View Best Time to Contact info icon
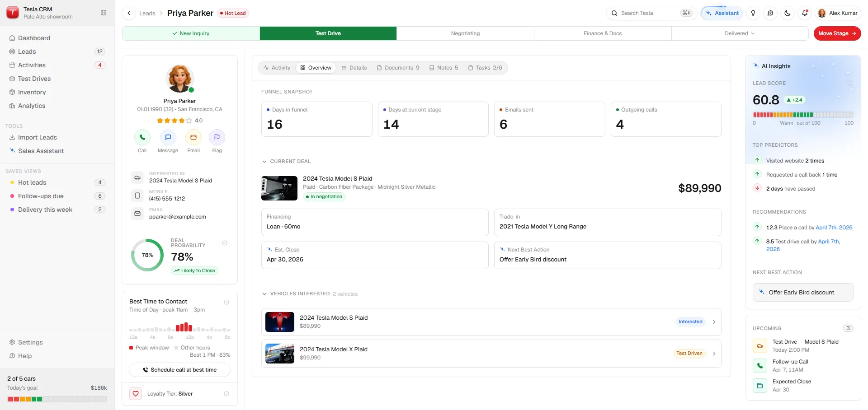Screen dimensions: 868x410 tap(226, 302)
